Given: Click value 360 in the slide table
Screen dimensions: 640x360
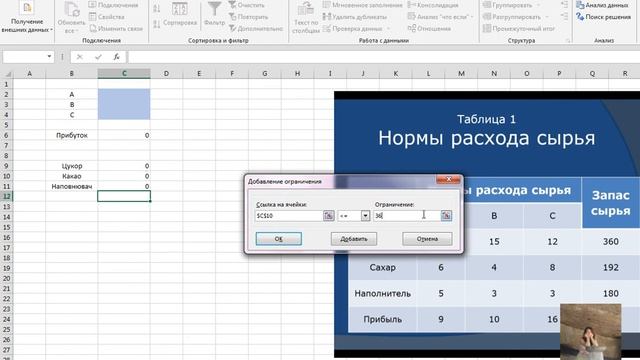Looking at the screenshot, I should pos(611,241).
